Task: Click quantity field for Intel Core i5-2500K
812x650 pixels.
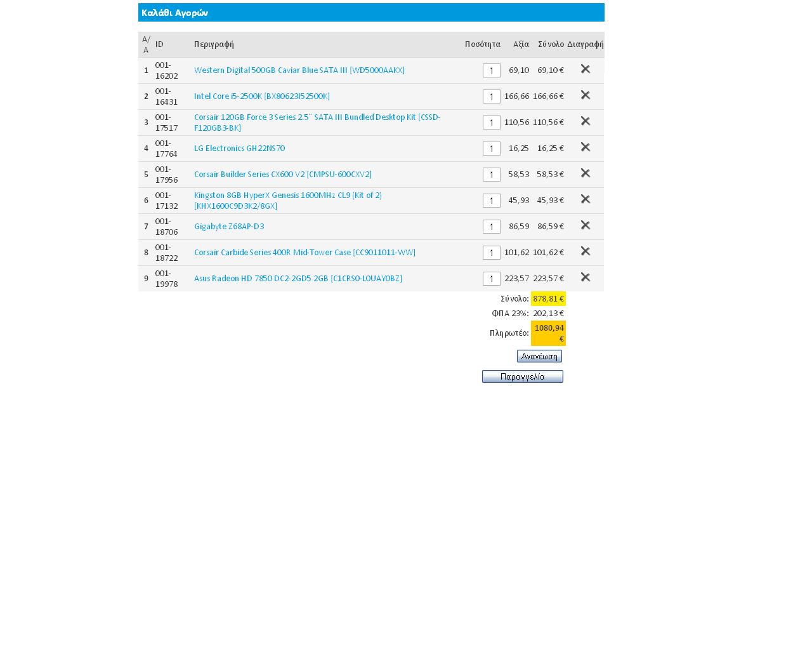Action: tap(492, 96)
